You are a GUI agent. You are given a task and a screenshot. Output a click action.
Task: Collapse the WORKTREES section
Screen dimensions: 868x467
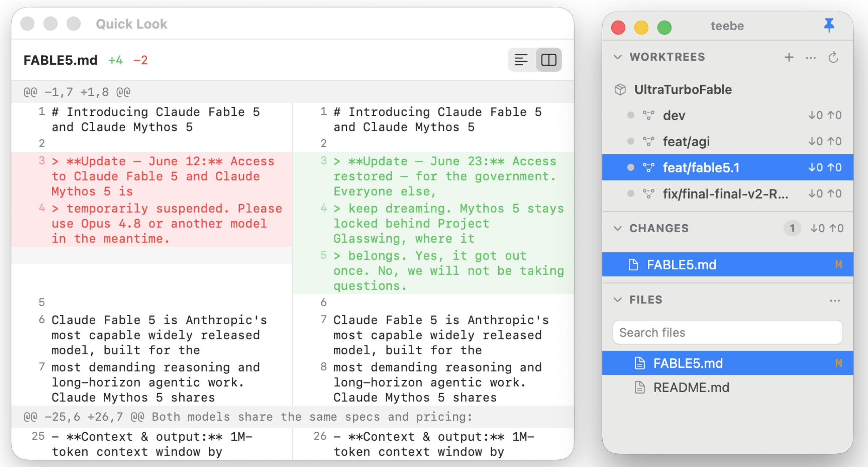point(618,57)
